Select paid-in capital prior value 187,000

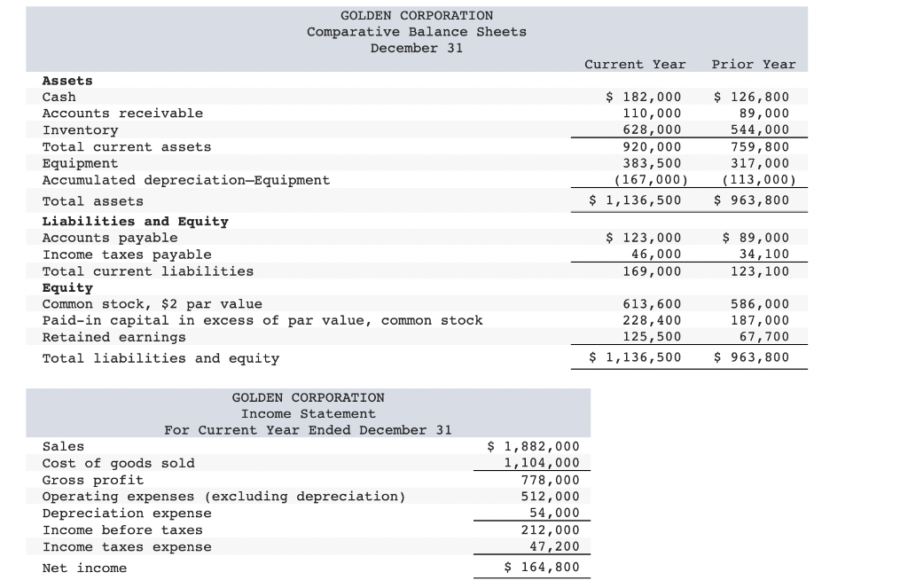click(760, 320)
